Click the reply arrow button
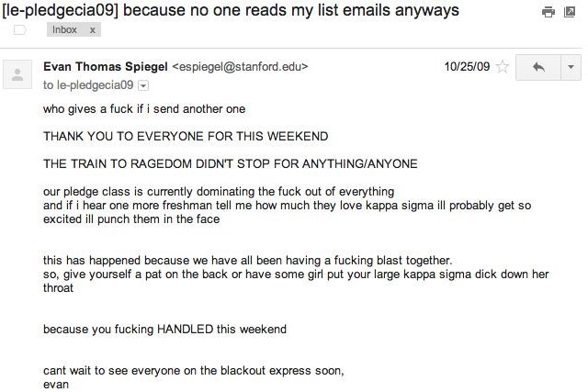Viewport: 588px width, 392px height. 538,67
